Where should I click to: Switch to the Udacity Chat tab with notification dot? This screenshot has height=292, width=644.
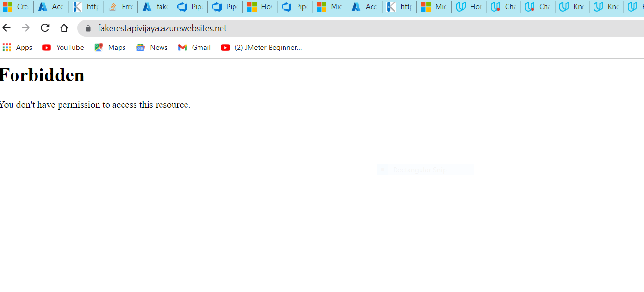(x=503, y=7)
